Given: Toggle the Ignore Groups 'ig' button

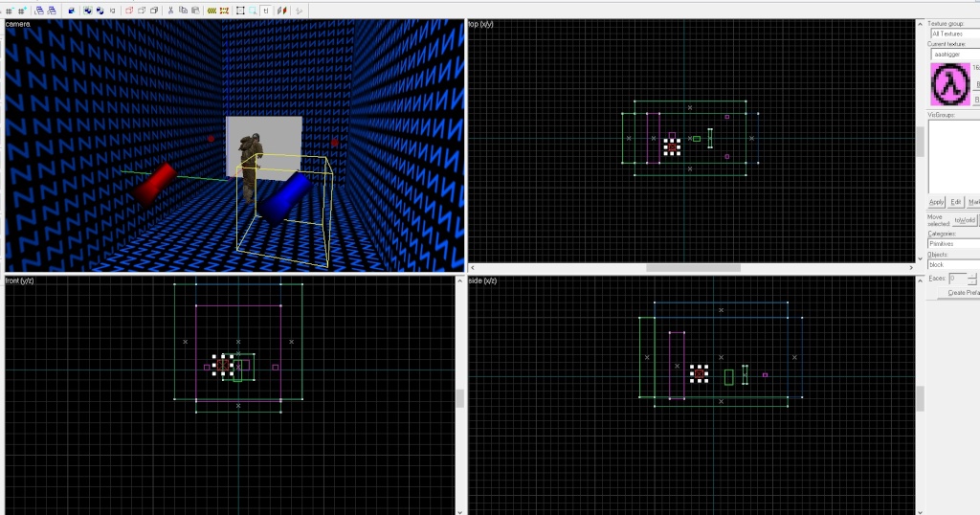Looking at the screenshot, I should 113,11.
